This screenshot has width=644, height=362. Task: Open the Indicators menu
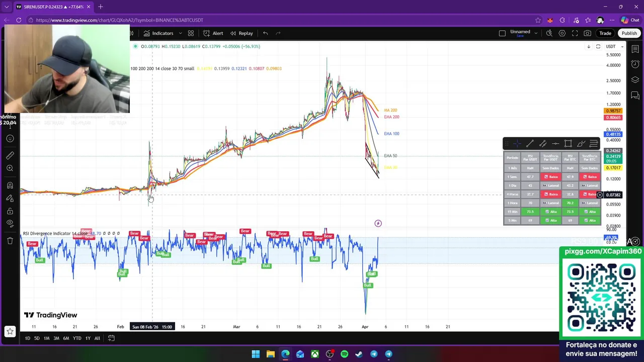(158, 33)
